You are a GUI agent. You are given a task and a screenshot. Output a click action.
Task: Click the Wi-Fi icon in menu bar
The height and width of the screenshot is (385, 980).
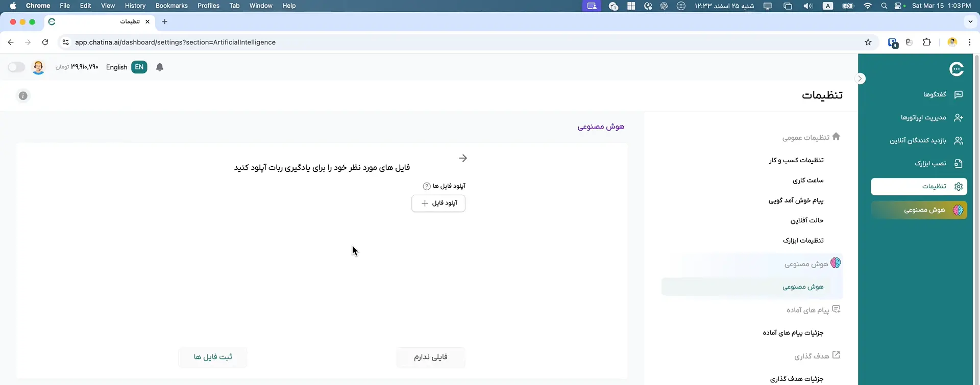click(868, 6)
